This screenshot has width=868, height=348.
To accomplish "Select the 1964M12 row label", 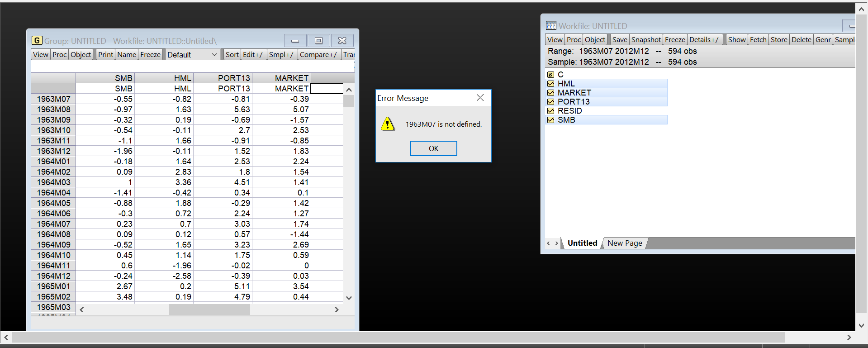I will click(53, 276).
